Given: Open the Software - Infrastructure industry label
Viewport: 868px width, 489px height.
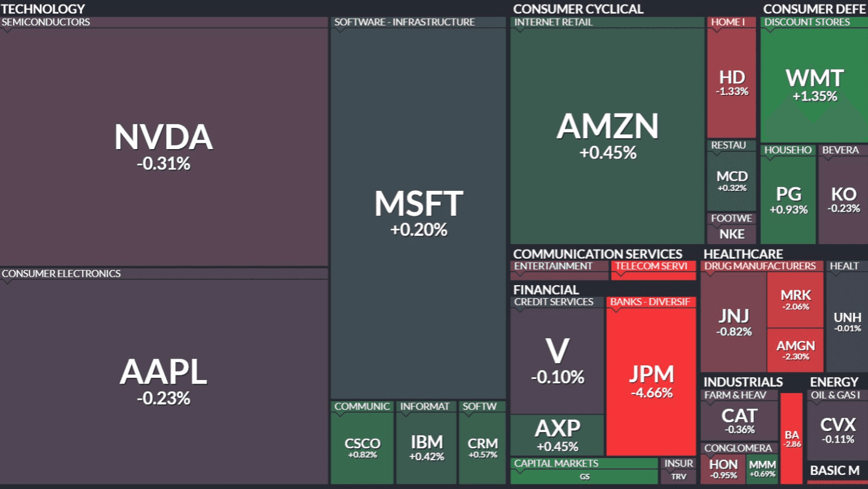Looking at the screenshot, I should [x=404, y=22].
